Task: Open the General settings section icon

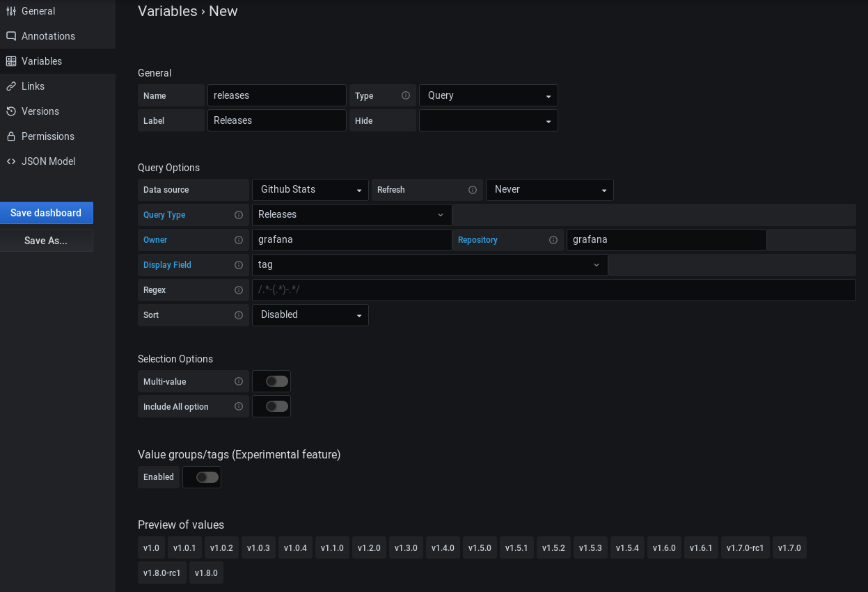Action: tap(11, 10)
